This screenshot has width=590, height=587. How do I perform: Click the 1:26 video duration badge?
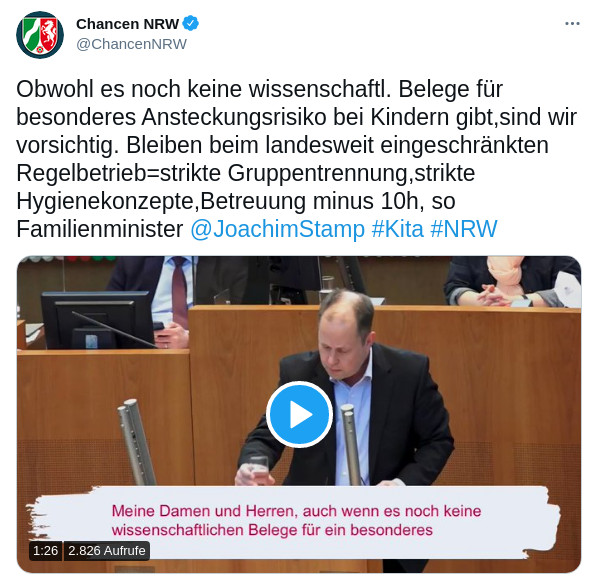coord(46,551)
